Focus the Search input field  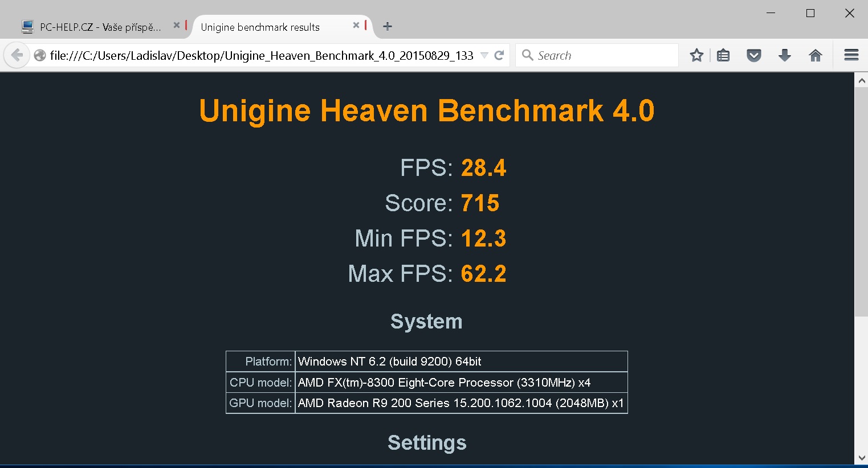pyautogui.click(x=597, y=55)
